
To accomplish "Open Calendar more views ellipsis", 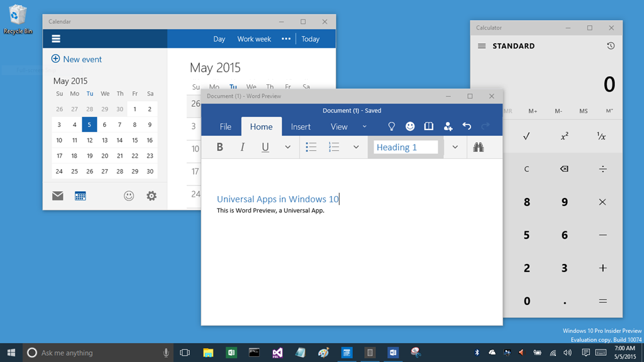I will (x=286, y=39).
